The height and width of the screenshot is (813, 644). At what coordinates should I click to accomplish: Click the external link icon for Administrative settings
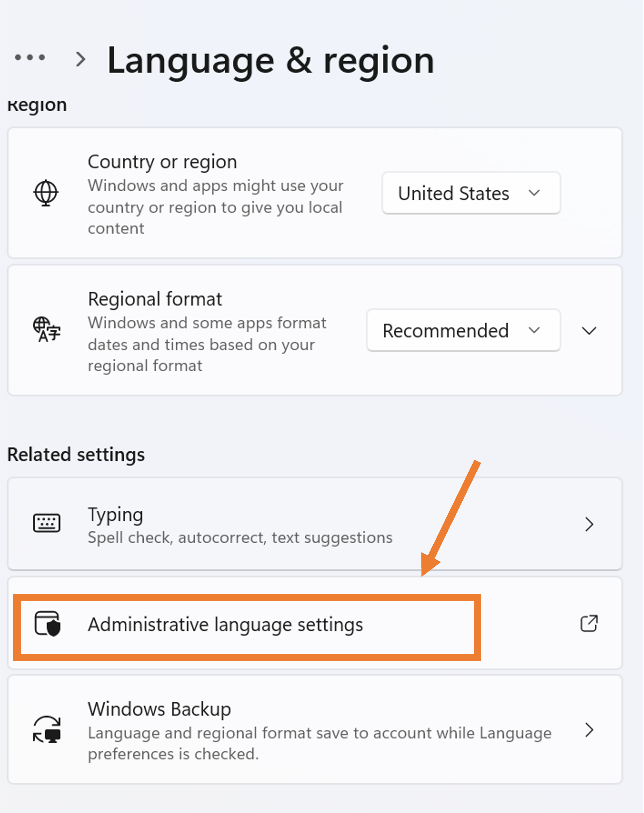point(589,623)
